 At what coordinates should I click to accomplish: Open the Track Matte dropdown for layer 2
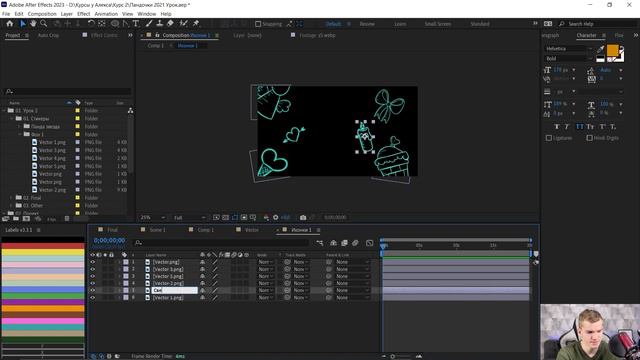[301, 269]
